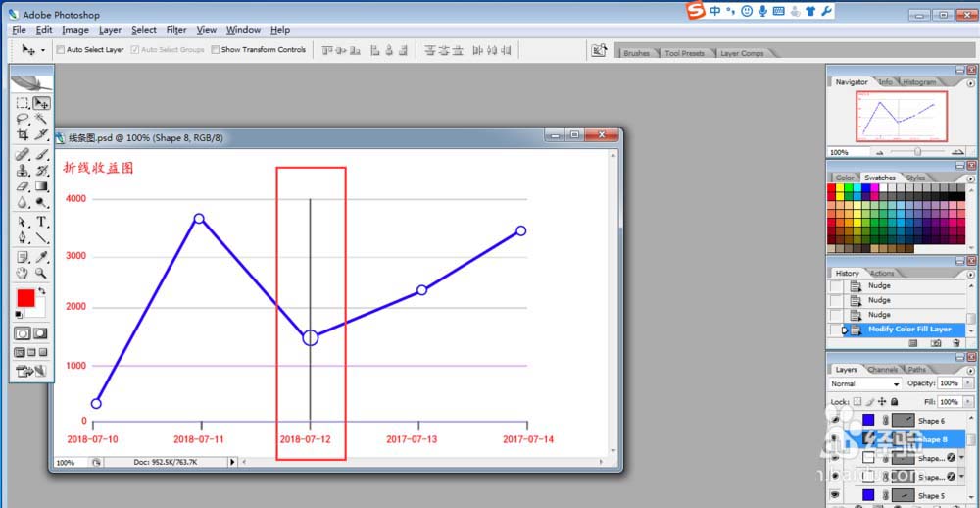The height and width of the screenshot is (508, 980).
Task: Switch to the Histogram tab
Action: pos(919,82)
